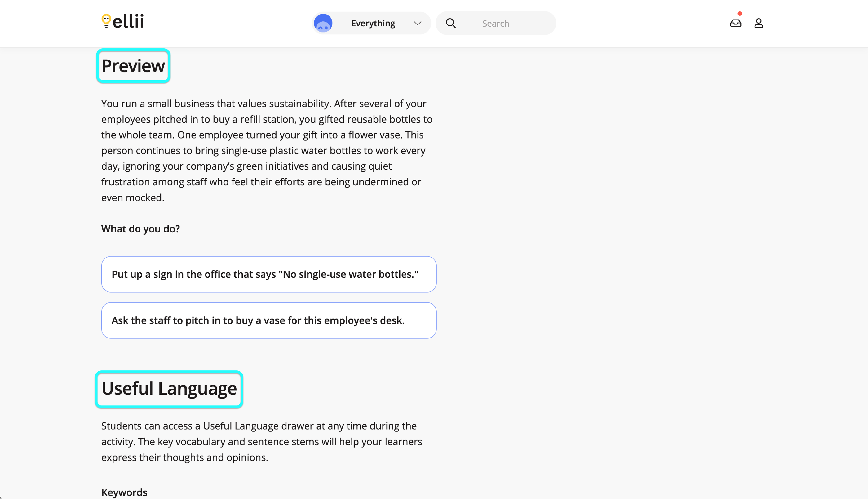The image size is (868, 499).
Task: Open the user profile icon
Action: [758, 23]
